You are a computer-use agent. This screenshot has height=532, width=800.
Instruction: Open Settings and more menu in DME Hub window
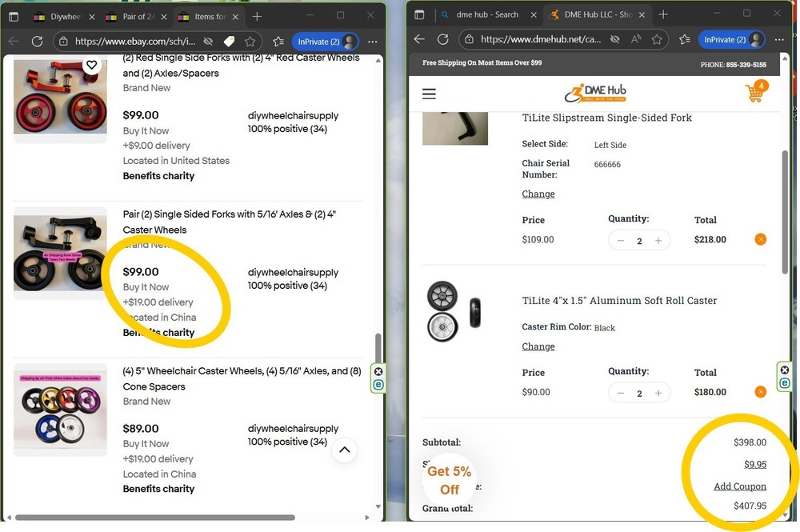click(779, 39)
